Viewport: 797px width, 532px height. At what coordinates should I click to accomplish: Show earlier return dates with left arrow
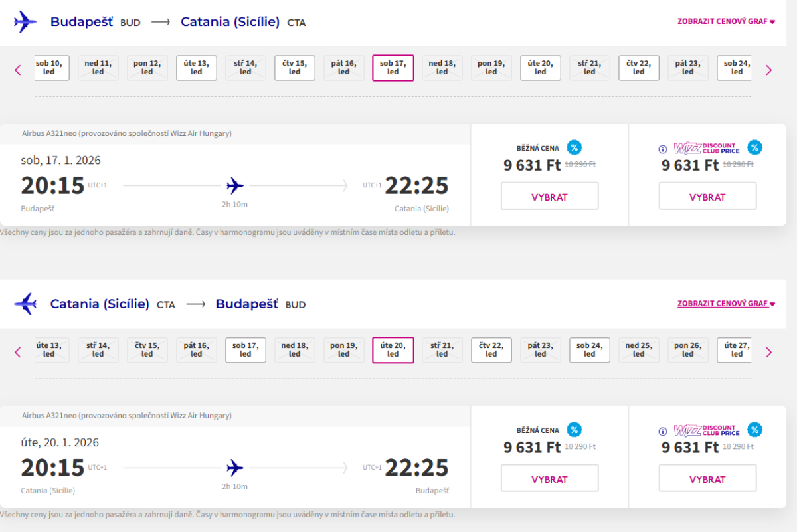coord(18,352)
